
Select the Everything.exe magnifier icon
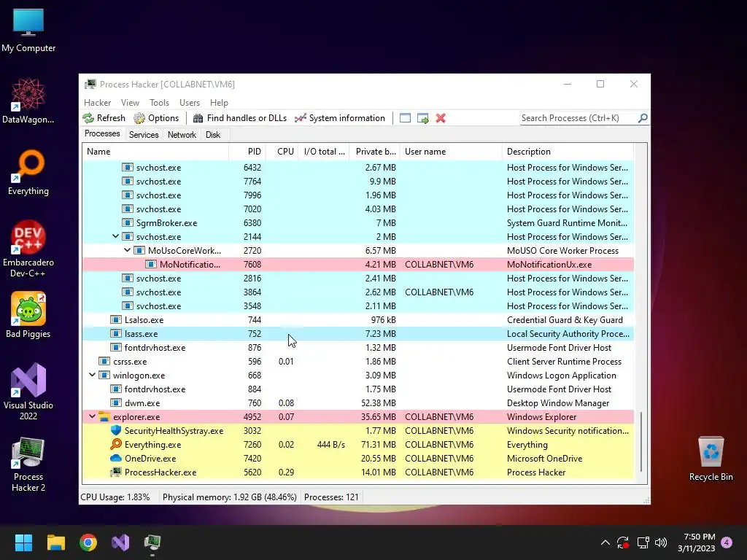point(116,444)
